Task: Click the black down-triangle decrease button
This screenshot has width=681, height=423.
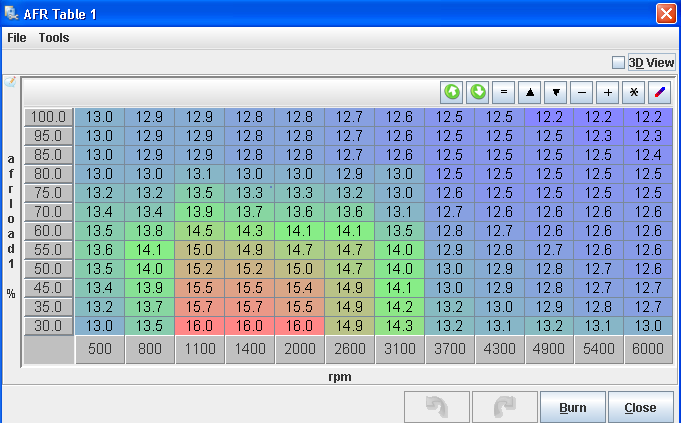Action: 556,92
